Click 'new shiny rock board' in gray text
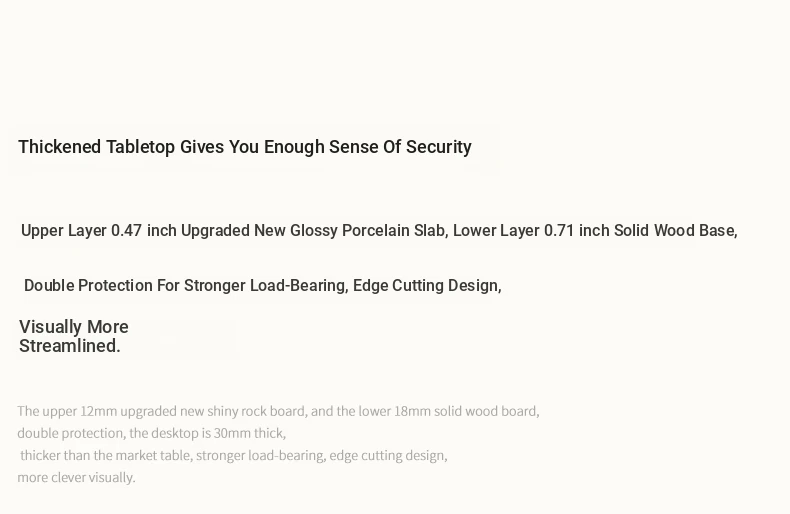This screenshot has height=514, width=790. tap(242, 411)
